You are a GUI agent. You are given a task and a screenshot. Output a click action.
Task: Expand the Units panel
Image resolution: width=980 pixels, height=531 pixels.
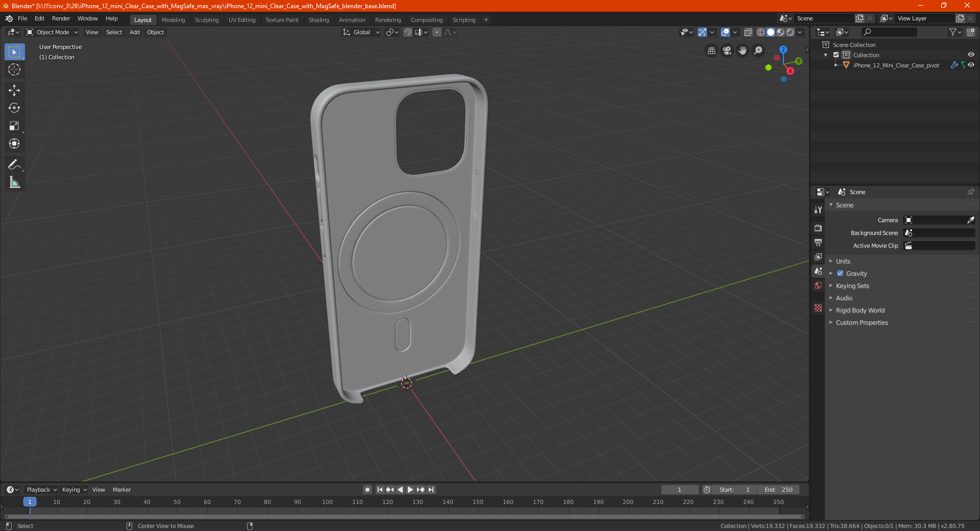(843, 261)
